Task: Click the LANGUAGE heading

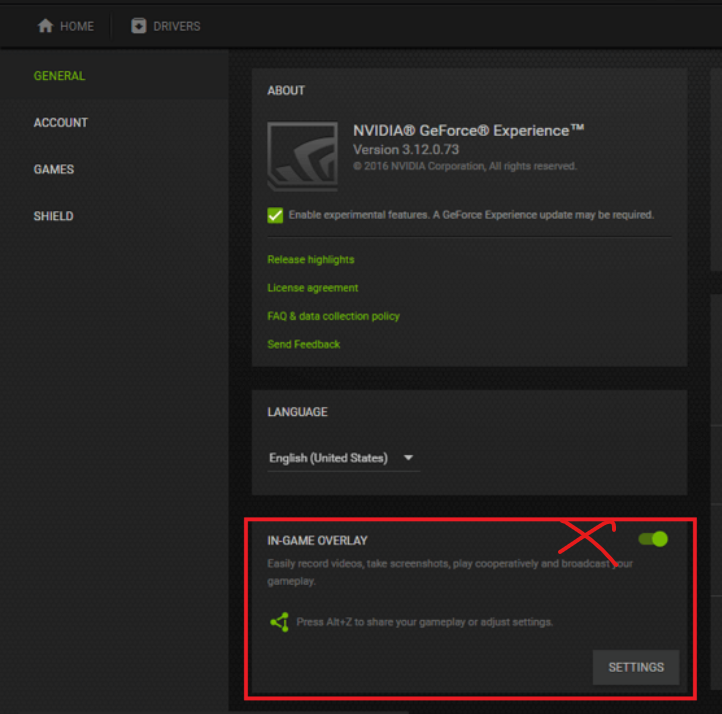Action: pyautogui.click(x=297, y=412)
